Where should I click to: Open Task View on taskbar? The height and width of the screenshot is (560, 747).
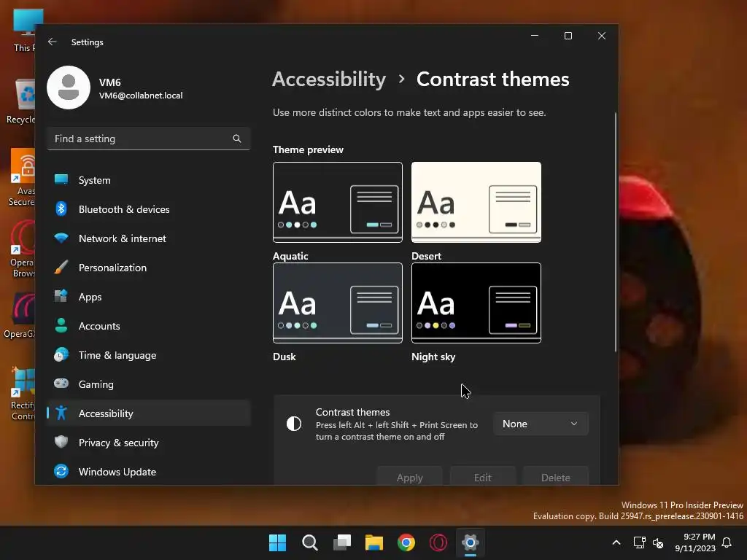342,542
